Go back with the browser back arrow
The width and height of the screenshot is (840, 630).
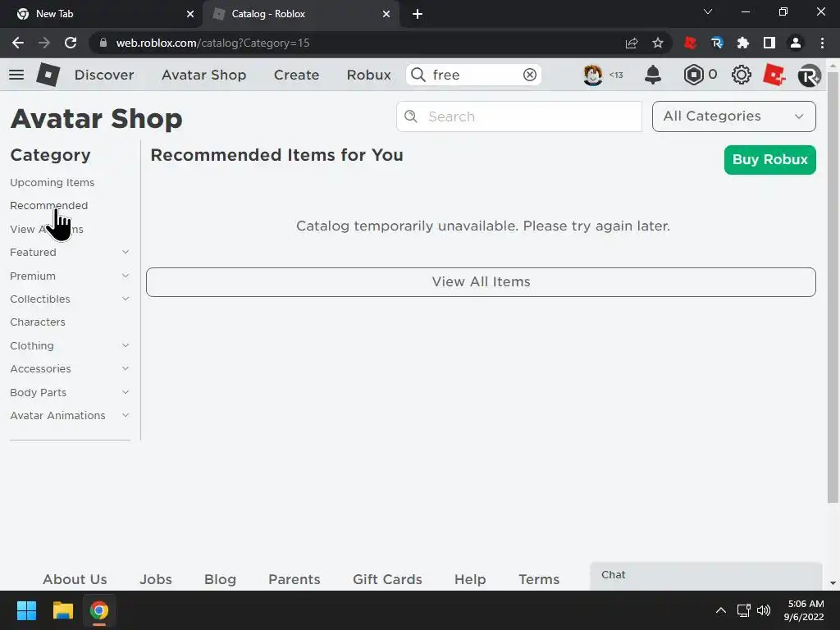(18, 43)
